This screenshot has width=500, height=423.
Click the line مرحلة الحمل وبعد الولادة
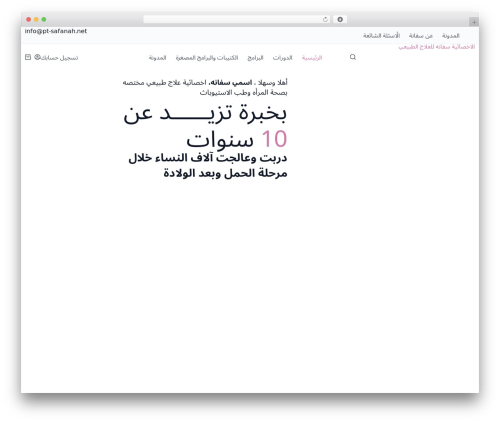tap(225, 173)
